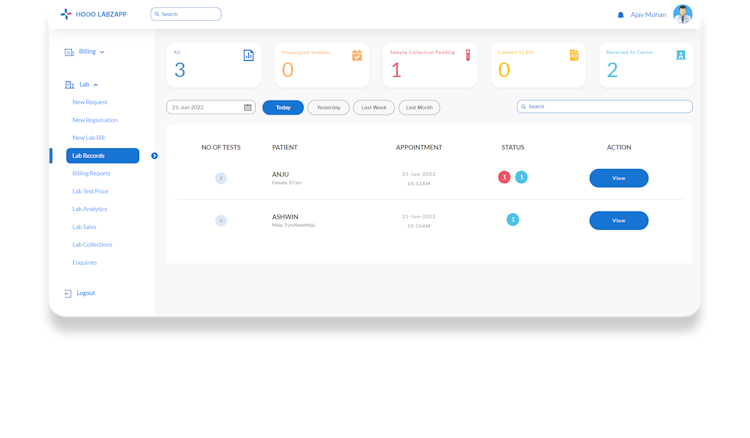750x438 pixels.
Task: Select Lab Records menu item
Action: [x=102, y=155]
